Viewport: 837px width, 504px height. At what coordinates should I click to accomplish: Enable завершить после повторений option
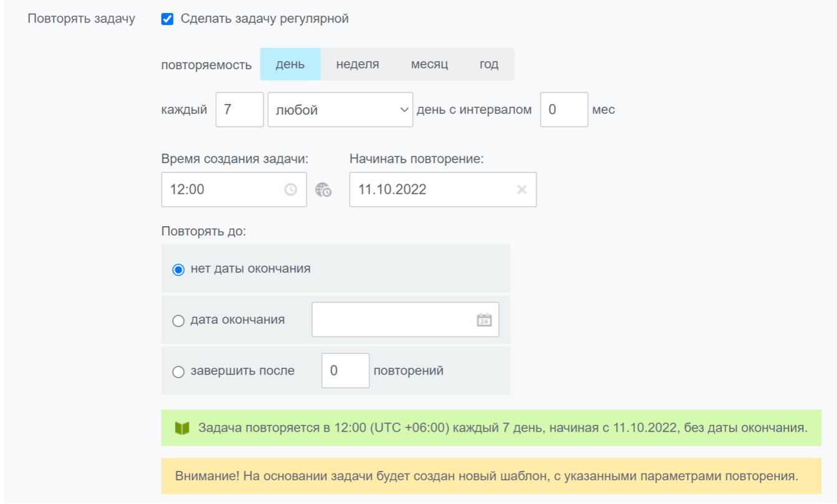pos(179,370)
